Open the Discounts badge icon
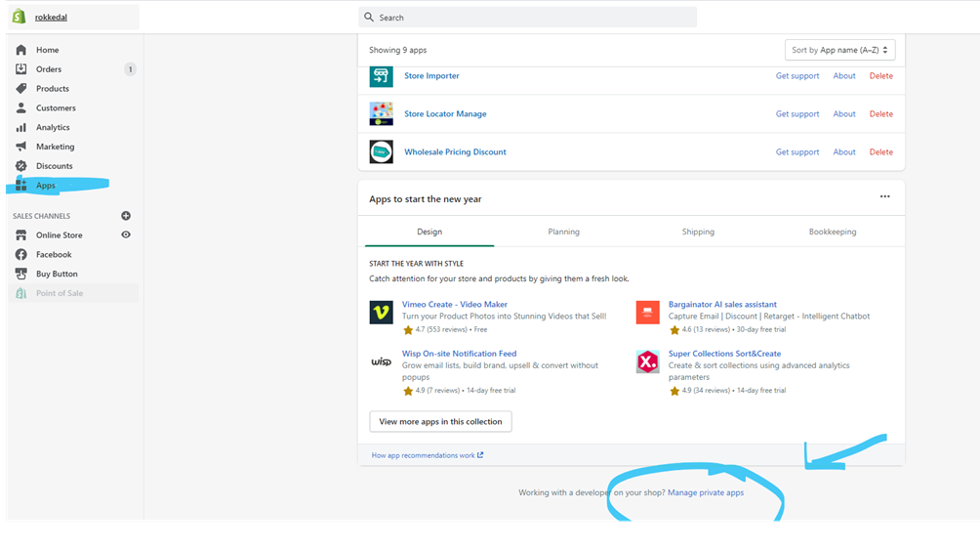Screen dimensions: 980x551 click(x=21, y=166)
